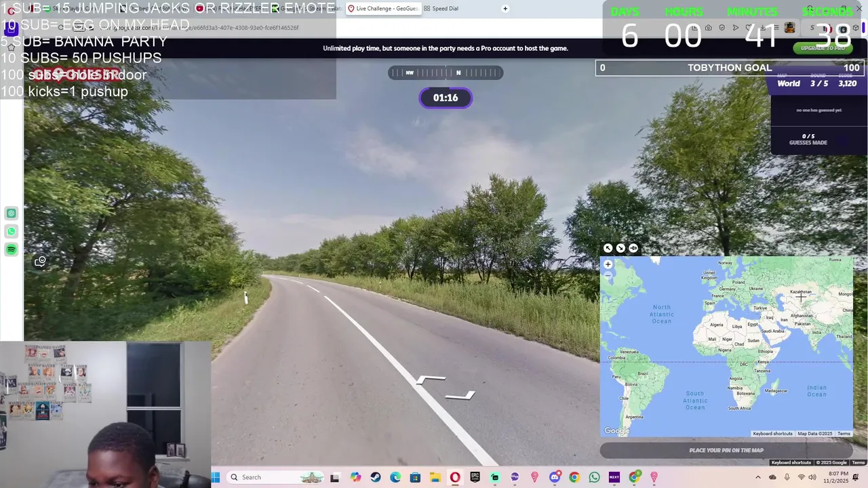Viewport: 868px width, 488px height.
Task: Open Copilot from the taskbar
Action: 356,478
